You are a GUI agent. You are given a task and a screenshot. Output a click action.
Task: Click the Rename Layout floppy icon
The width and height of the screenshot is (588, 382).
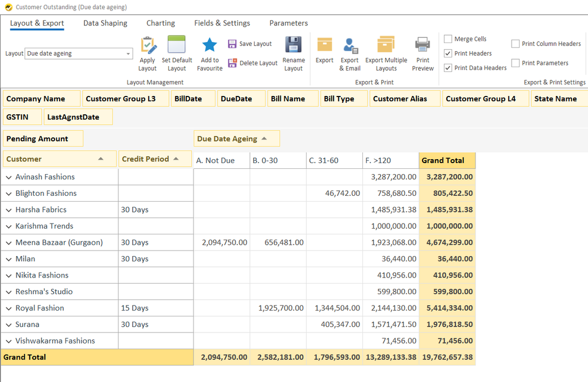(x=293, y=45)
